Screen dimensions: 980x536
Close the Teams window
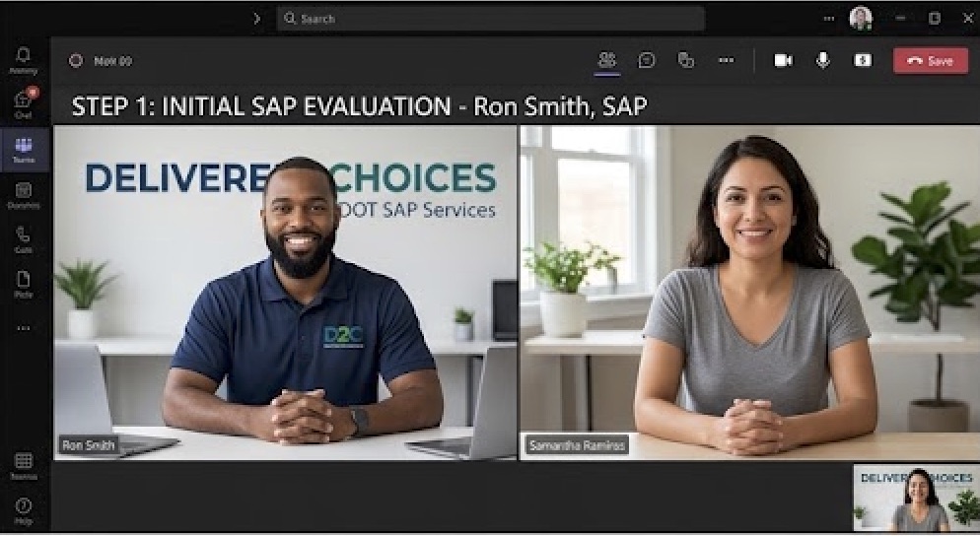click(968, 18)
